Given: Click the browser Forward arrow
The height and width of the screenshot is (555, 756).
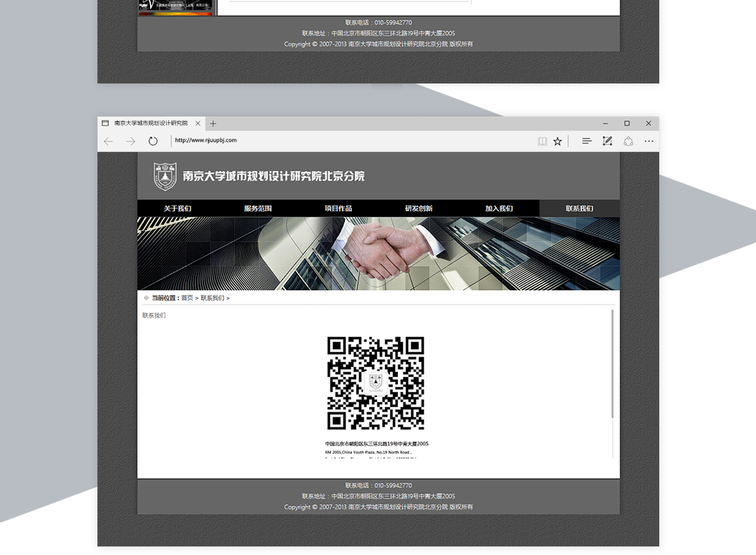Looking at the screenshot, I should tap(131, 141).
